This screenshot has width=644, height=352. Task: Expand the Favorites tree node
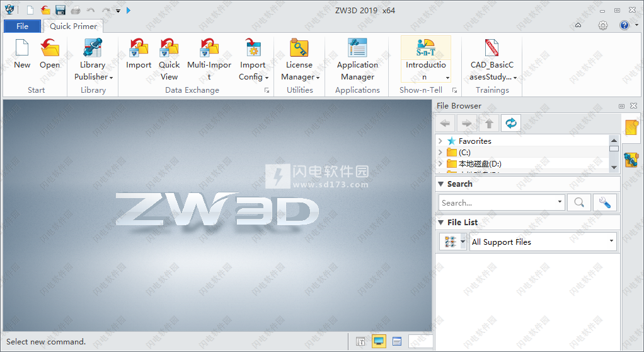[440, 141]
